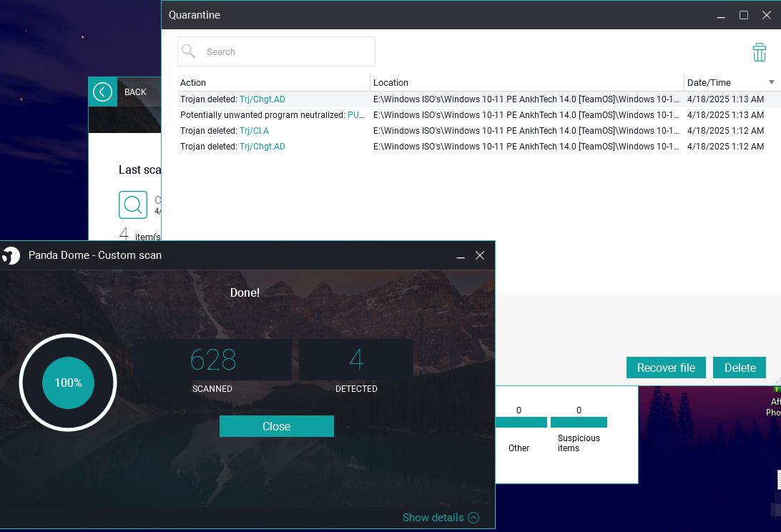Viewport: 781px width, 532px height.
Task: Click the Suspicious items label
Action: tap(579, 443)
